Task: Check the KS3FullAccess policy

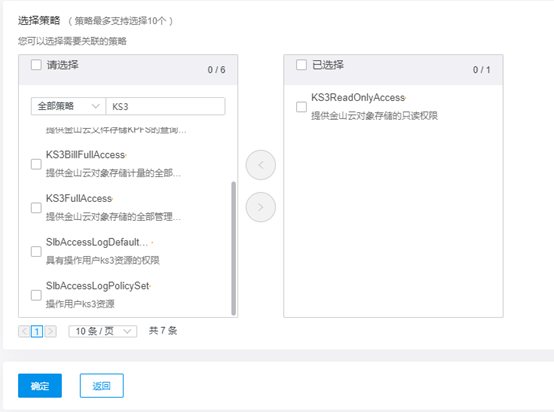Action: pyautogui.click(x=36, y=208)
